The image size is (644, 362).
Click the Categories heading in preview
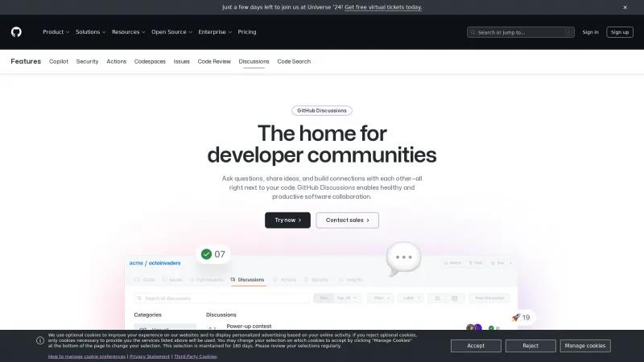point(147,315)
